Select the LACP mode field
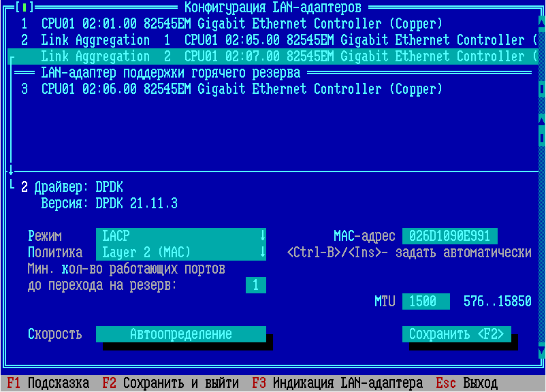Viewport: 546px width, 392px height. pos(177,236)
